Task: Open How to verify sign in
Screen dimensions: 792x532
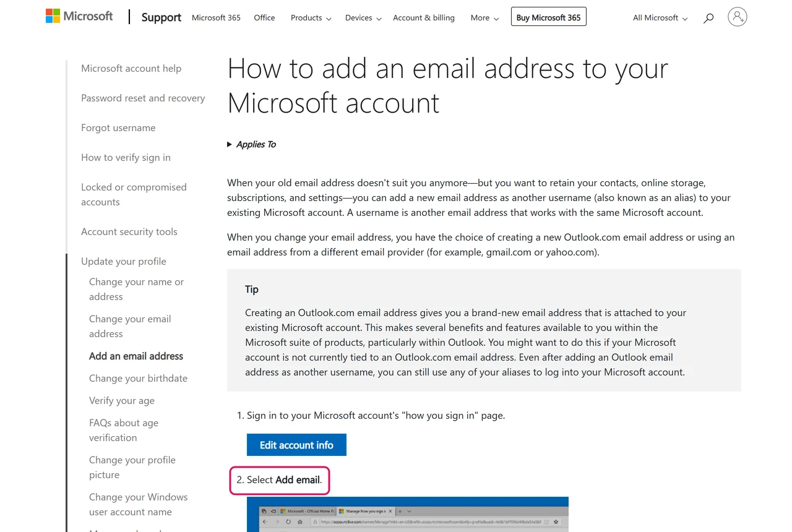Action: [126, 158]
